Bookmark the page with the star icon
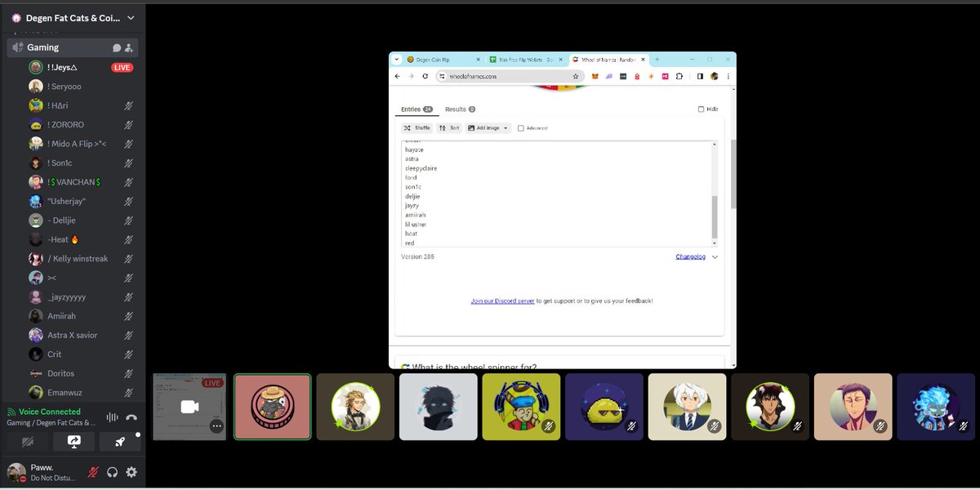The width and height of the screenshot is (980, 490). coord(576,76)
